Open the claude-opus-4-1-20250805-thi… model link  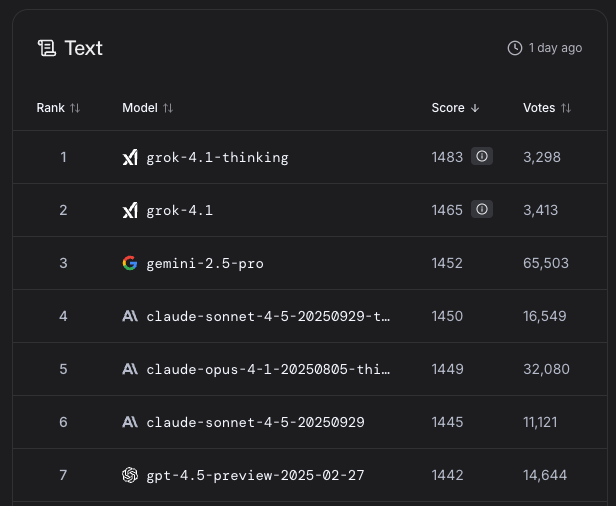(x=268, y=369)
